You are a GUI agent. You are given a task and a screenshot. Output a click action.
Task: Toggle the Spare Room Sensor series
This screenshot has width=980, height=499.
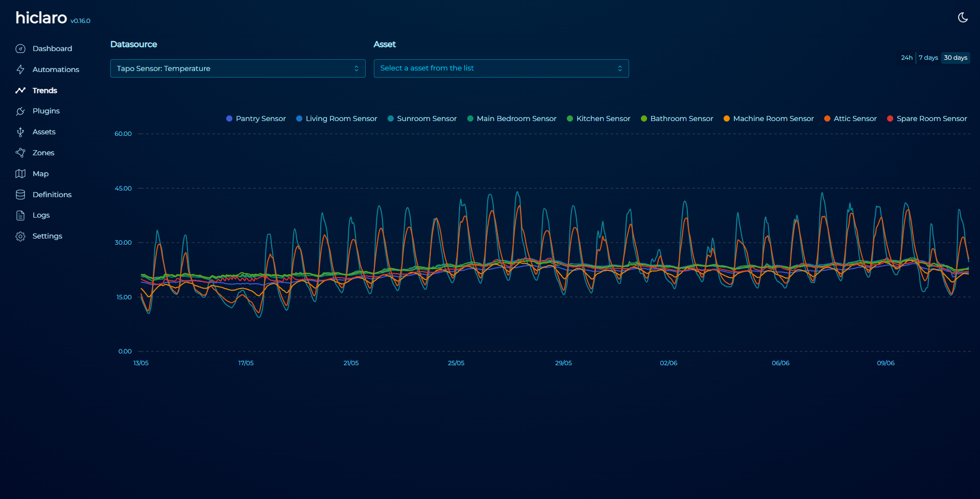pos(927,118)
